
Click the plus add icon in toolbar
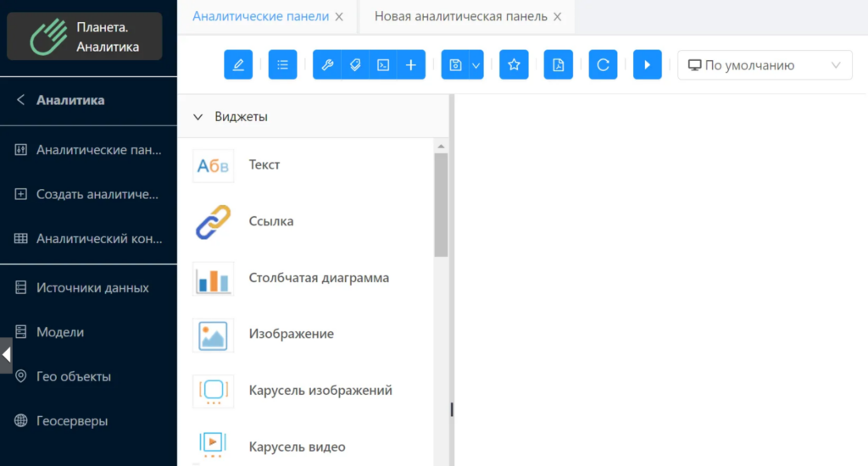click(x=410, y=65)
